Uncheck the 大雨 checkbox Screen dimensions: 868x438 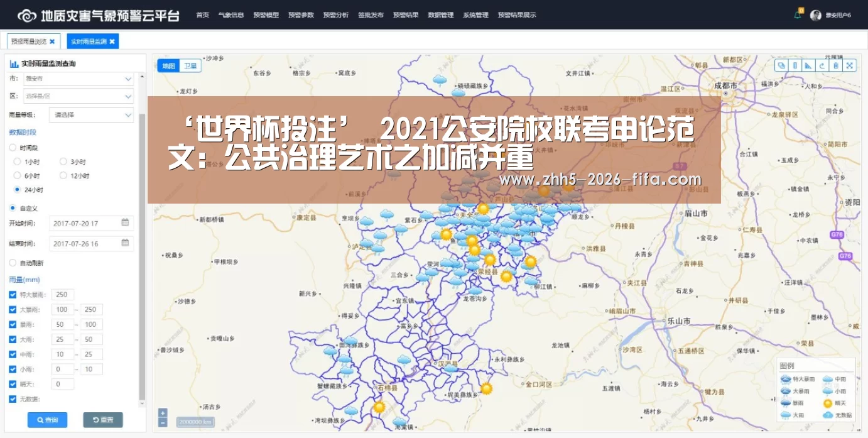(x=13, y=339)
